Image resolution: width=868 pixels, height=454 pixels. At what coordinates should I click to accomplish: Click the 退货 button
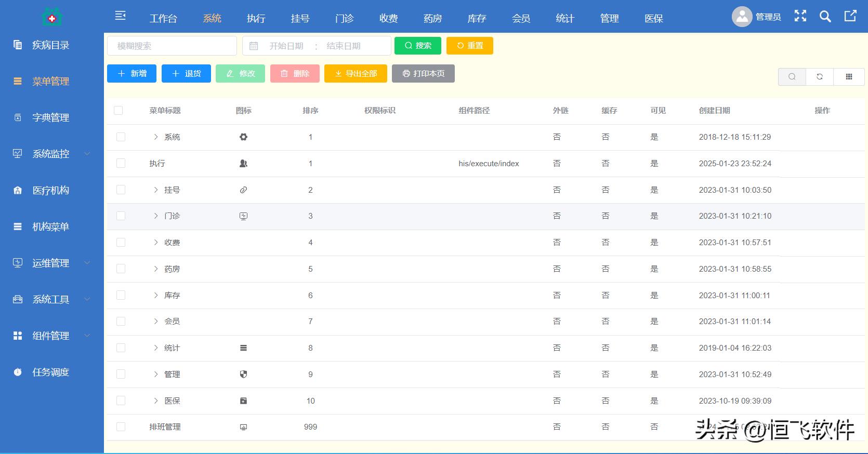[x=186, y=74]
